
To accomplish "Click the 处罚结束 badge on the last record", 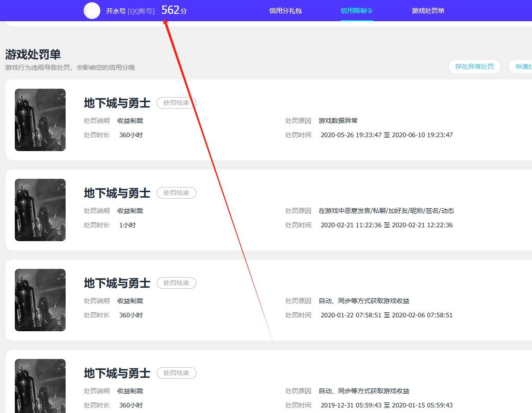I will click(x=176, y=373).
